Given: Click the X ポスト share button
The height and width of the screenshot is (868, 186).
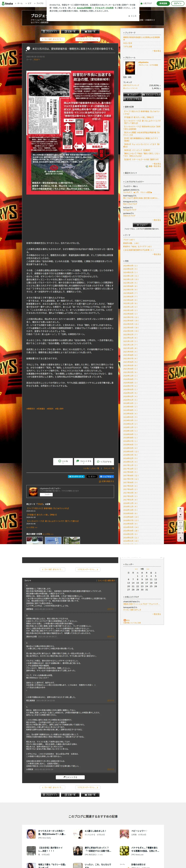Looking at the screenshot, I should point(92,476).
